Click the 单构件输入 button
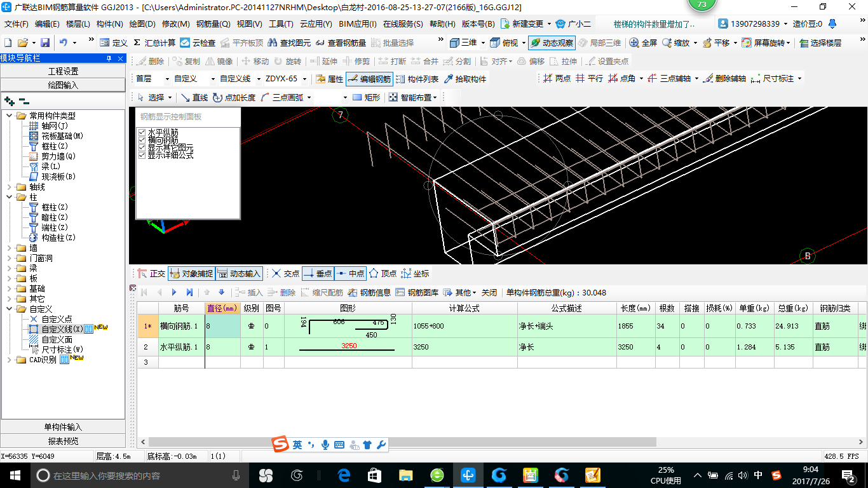This screenshot has height=488, width=868. coord(63,427)
